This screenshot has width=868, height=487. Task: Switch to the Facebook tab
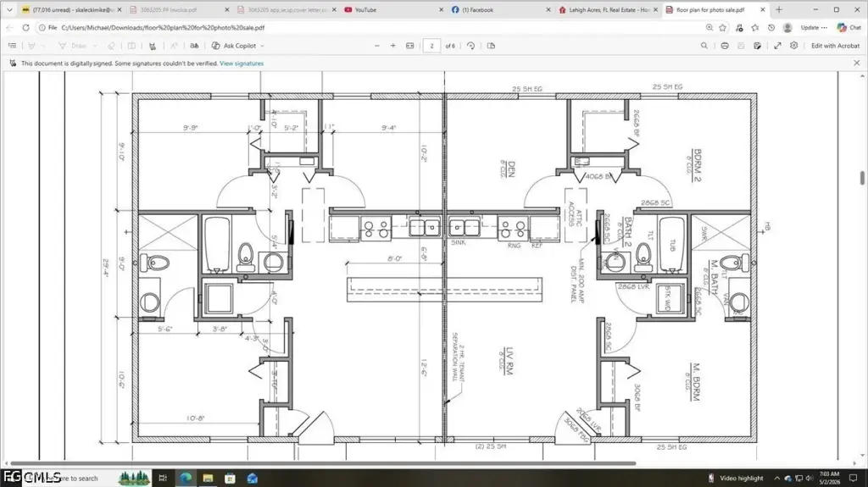500,10
